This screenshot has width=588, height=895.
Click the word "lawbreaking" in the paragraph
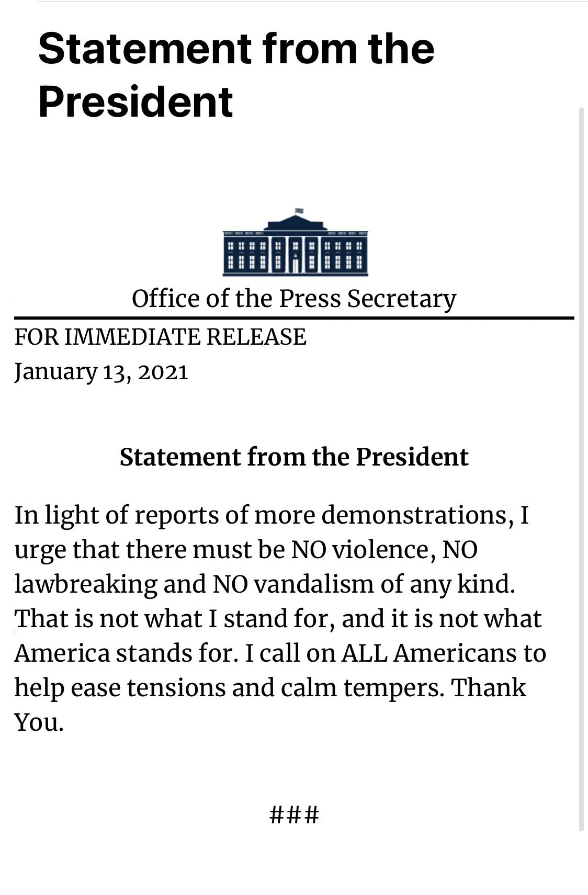click(85, 584)
